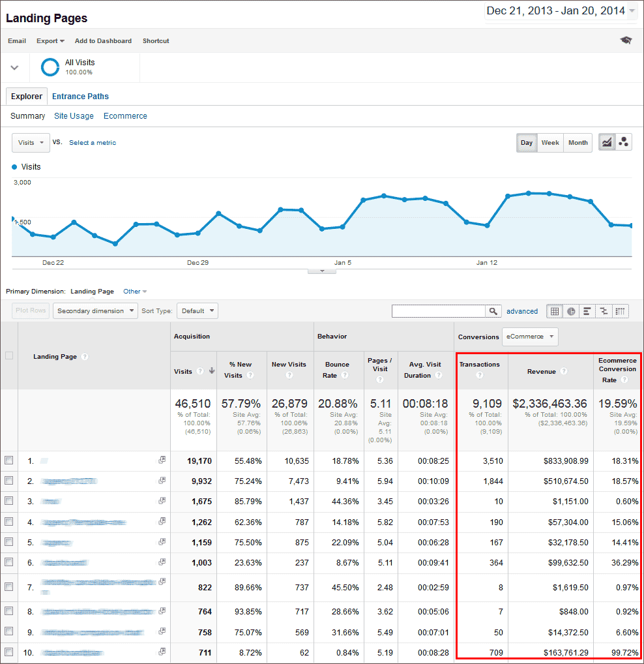Image resolution: width=644 pixels, height=664 pixels.
Task: Open the Secondary dimension dropdown
Action: pos(95,311)
